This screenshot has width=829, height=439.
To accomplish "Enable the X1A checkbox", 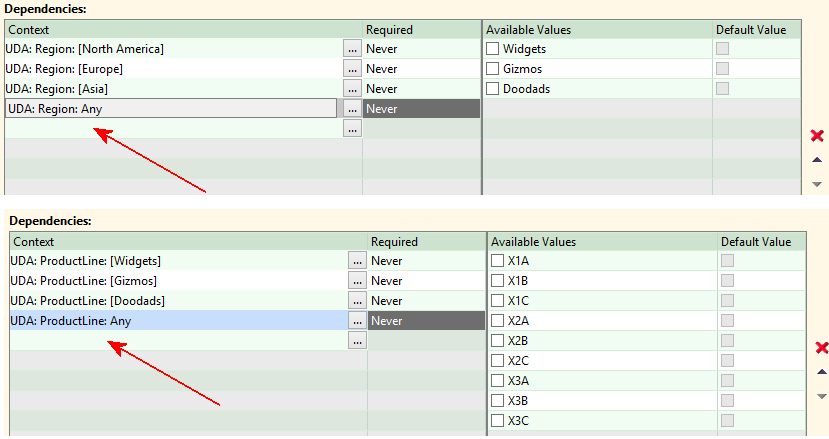I will (498, 261).
